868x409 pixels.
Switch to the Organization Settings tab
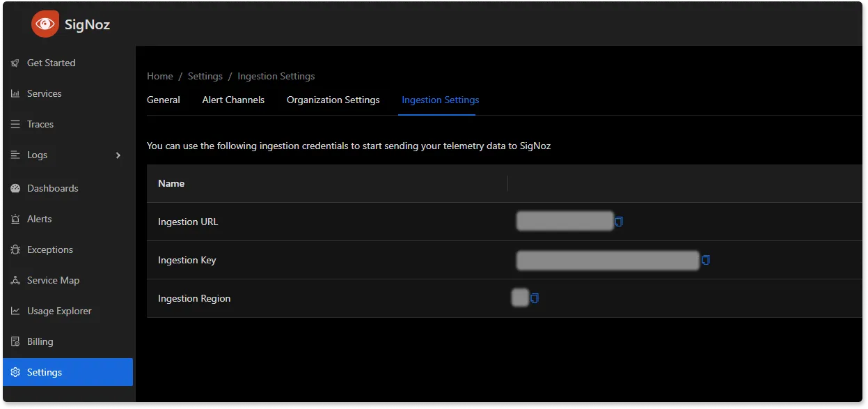pyautogui.click(x=333, y=100)
